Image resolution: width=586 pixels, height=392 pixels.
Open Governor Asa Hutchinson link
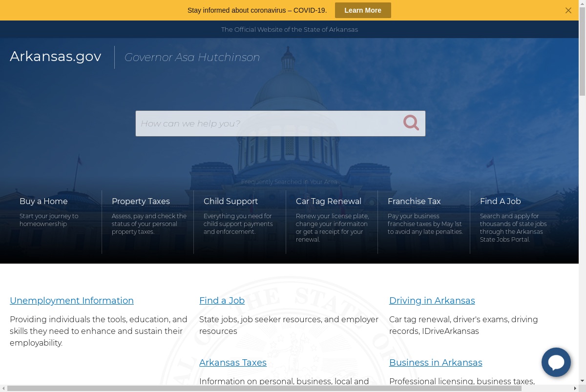[192, 57]
